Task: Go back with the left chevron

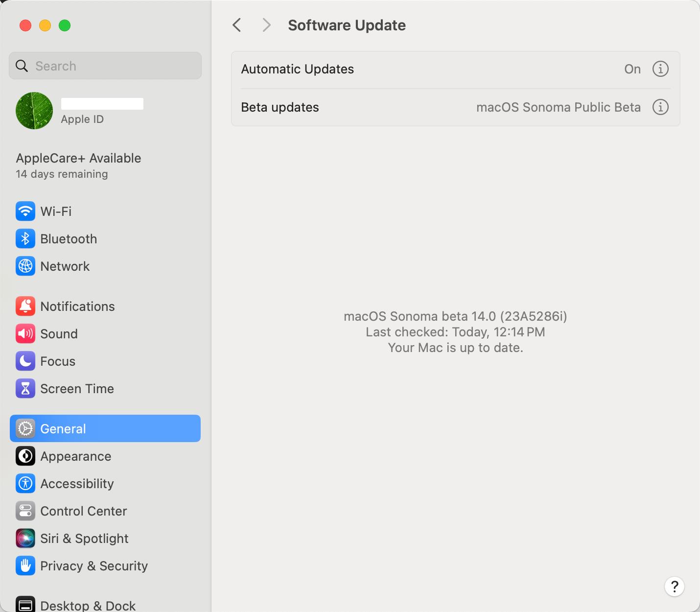Action: point(237,25)
